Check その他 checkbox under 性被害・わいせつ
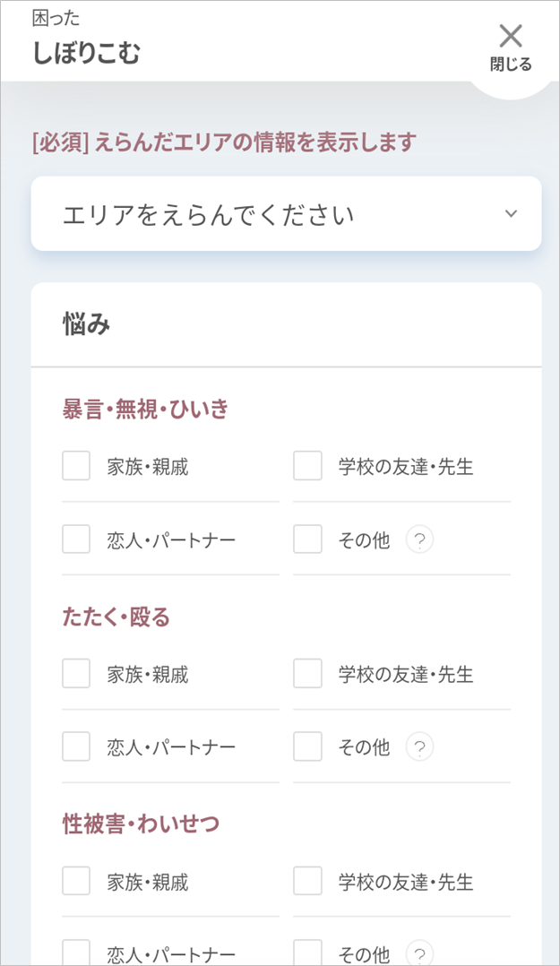 point(307,953)
